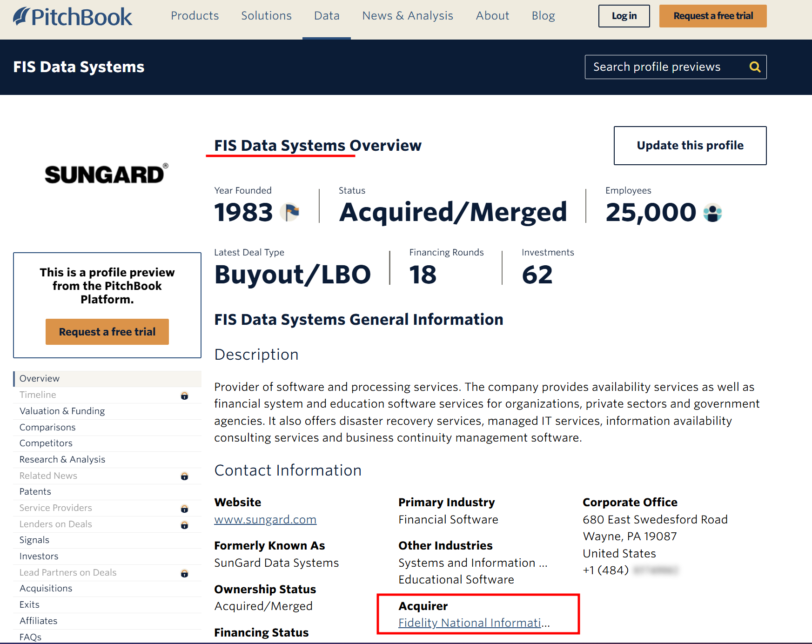Open the News & Analysis menu

(x=407, y=16)
